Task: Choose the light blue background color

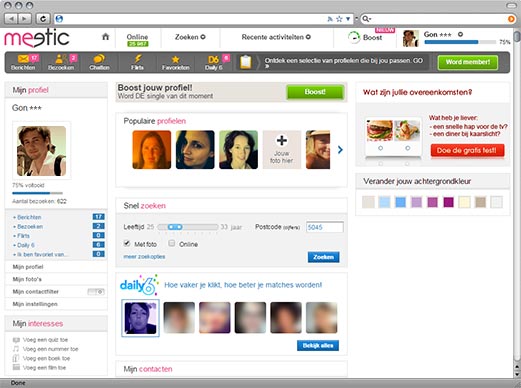Action: coord(384,202)
